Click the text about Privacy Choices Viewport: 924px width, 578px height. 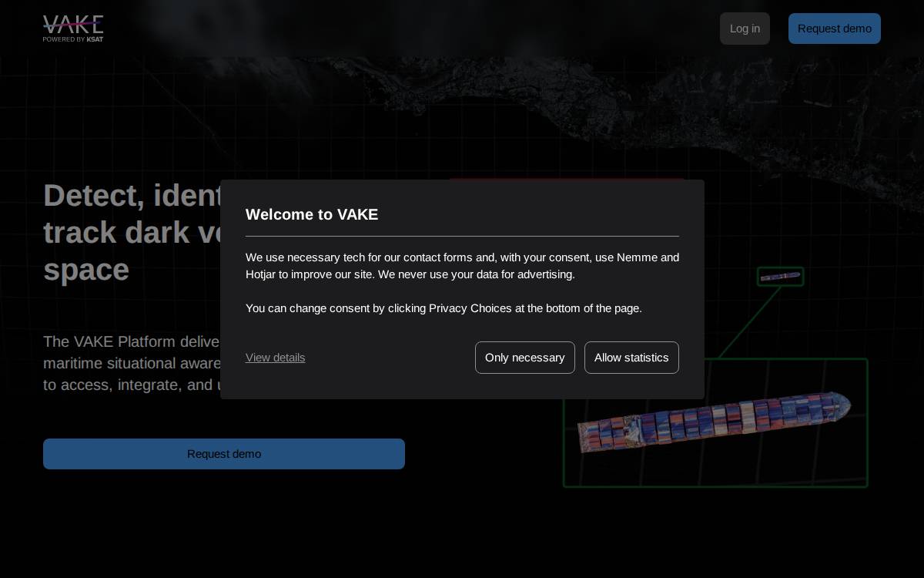click(444, 308)
